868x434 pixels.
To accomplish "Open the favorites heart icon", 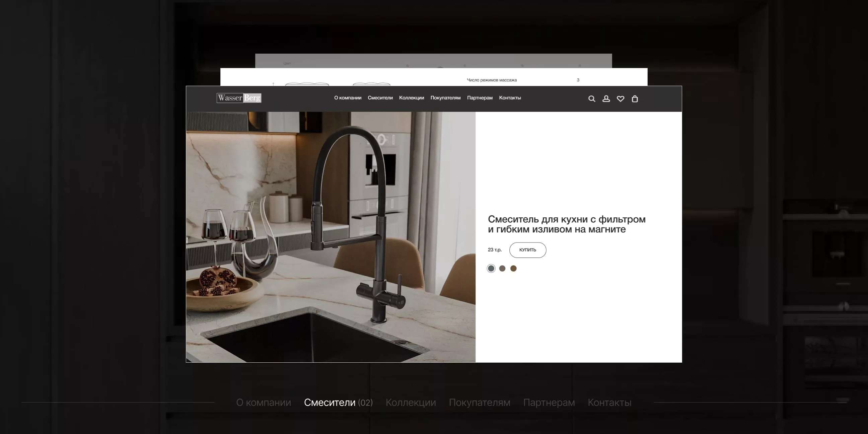I will coord(620,99).
